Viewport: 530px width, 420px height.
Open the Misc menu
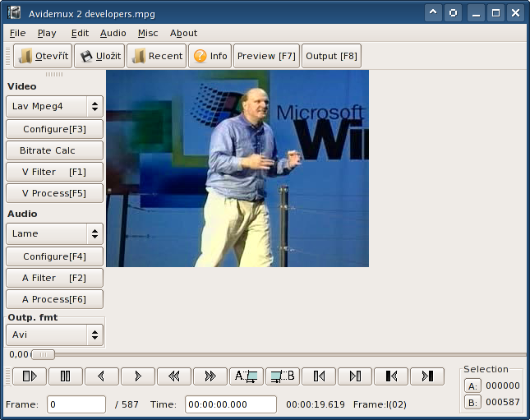[148, 33]
